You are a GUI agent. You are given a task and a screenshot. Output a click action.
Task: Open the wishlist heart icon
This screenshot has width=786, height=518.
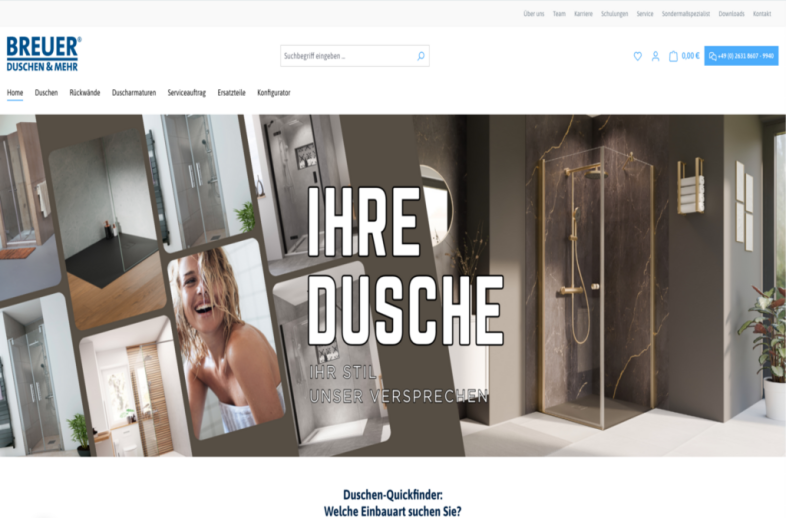click(x=638, y=56)
